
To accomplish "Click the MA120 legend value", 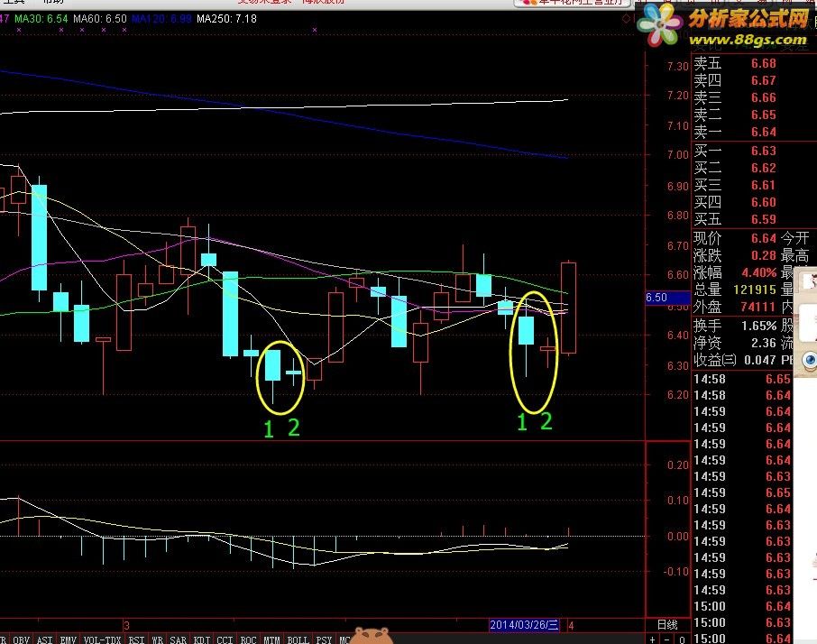I will [x=161, y=19].
